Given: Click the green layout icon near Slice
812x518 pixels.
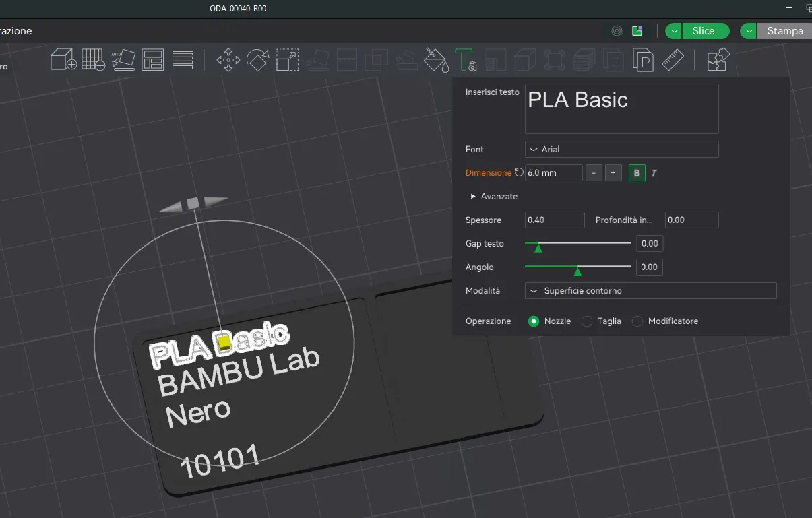Looking at the screenshot, I should [x=637, y=31].
